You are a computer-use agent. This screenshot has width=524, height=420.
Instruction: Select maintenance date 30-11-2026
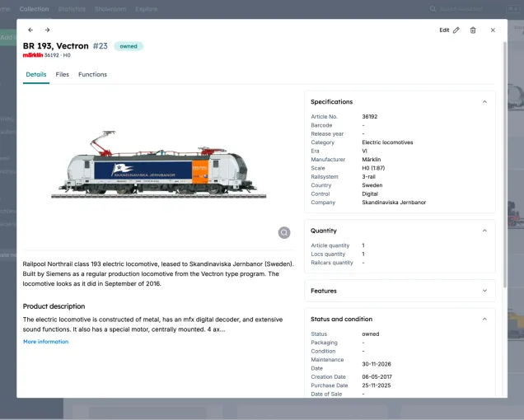click(377, 364)
